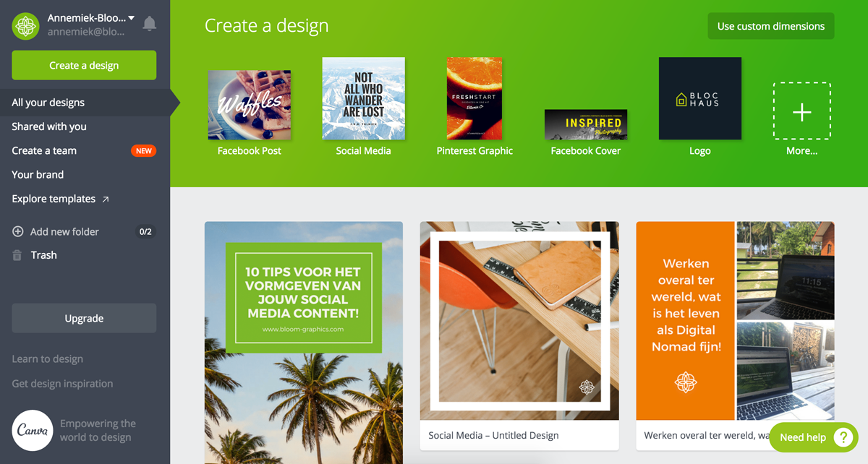Screen dimensions: 868x464
Task: Open Trash via its bin icon
Action: coord(17,255)
